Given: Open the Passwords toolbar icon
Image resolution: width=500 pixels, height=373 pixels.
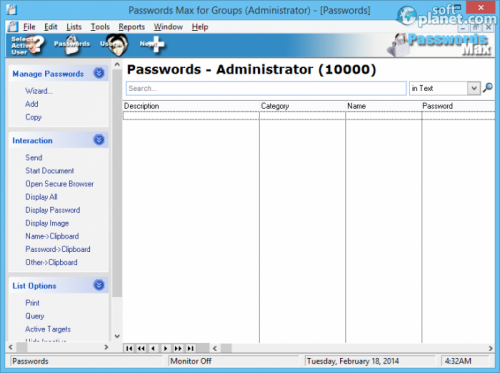Looking at the screenshot, I should click(72, 45).
